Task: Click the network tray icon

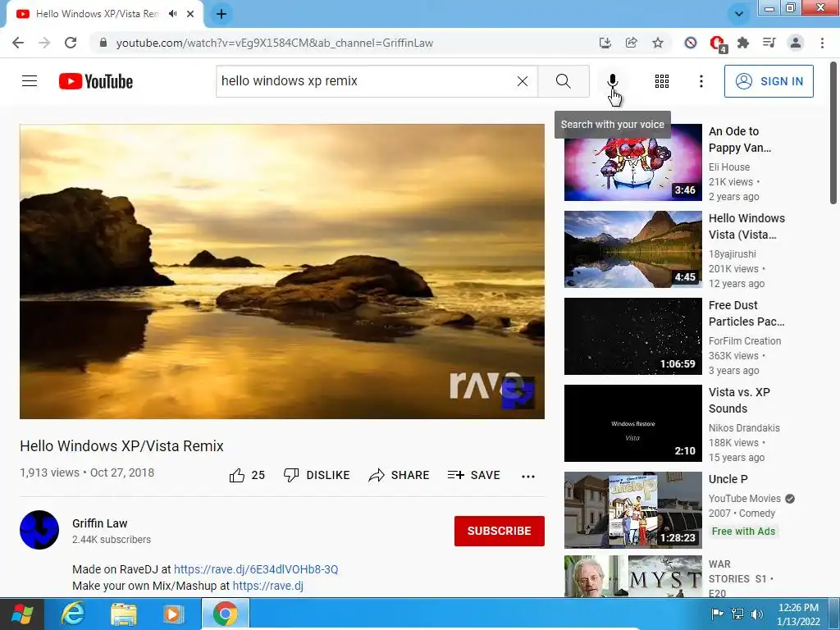Action: pyautogui.click(x=737, y=614)
